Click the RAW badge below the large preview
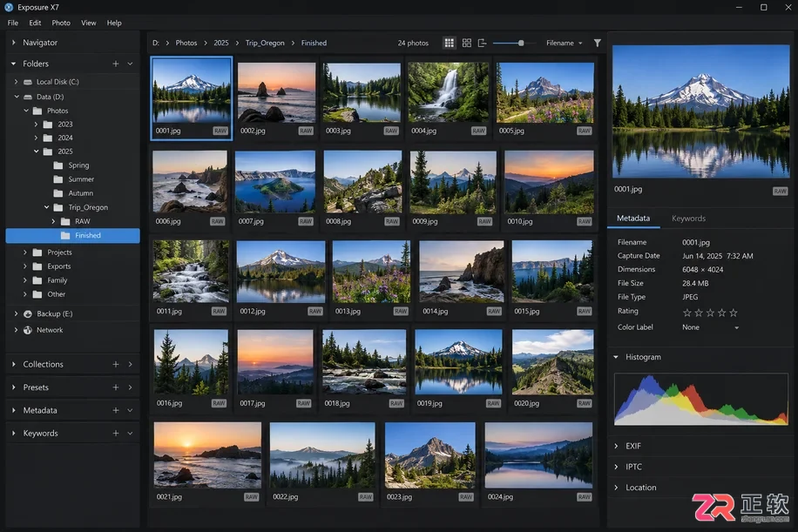 coord(781,192)
